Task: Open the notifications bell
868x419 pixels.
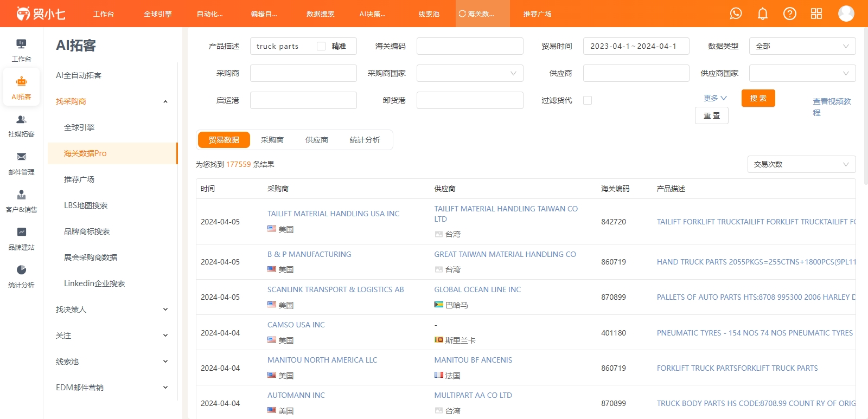Action: tap(763, 14)
